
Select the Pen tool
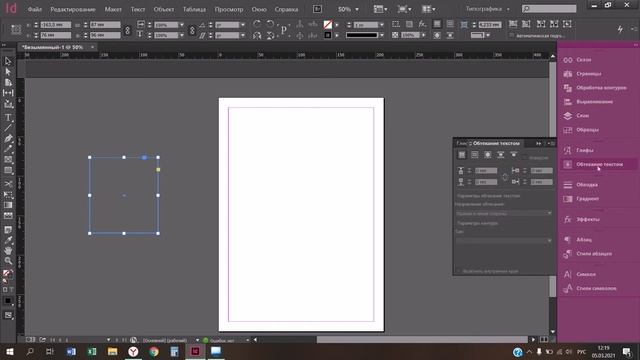click(8, 139)
